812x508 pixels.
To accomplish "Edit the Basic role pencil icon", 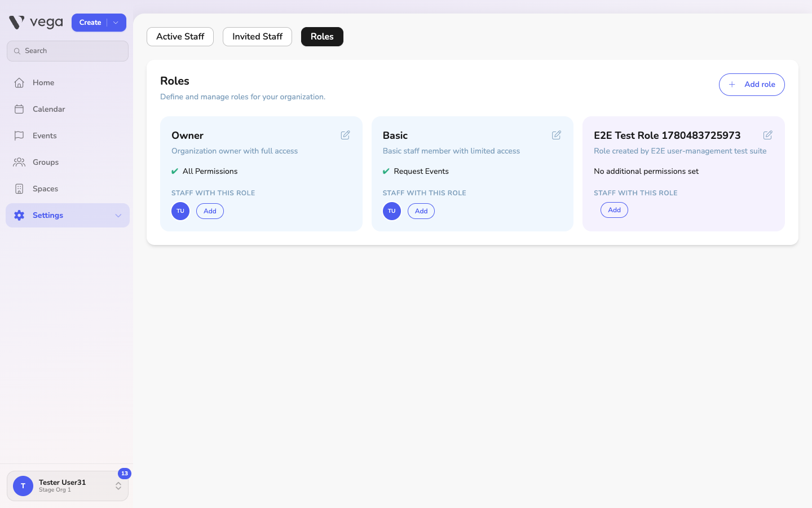I will pyautogui.click(x=557, y=135).
